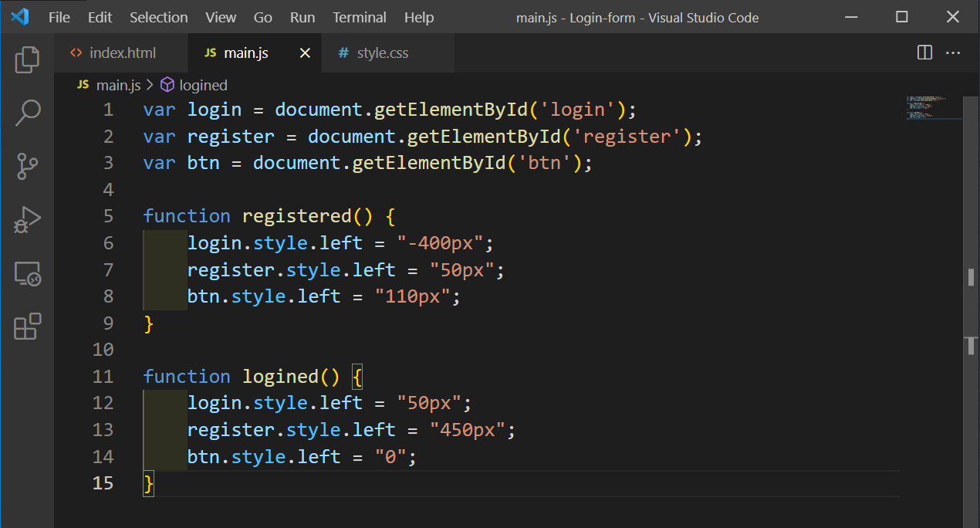Switch to the style.css tab

pyautogui.click(x=387, y=53)
